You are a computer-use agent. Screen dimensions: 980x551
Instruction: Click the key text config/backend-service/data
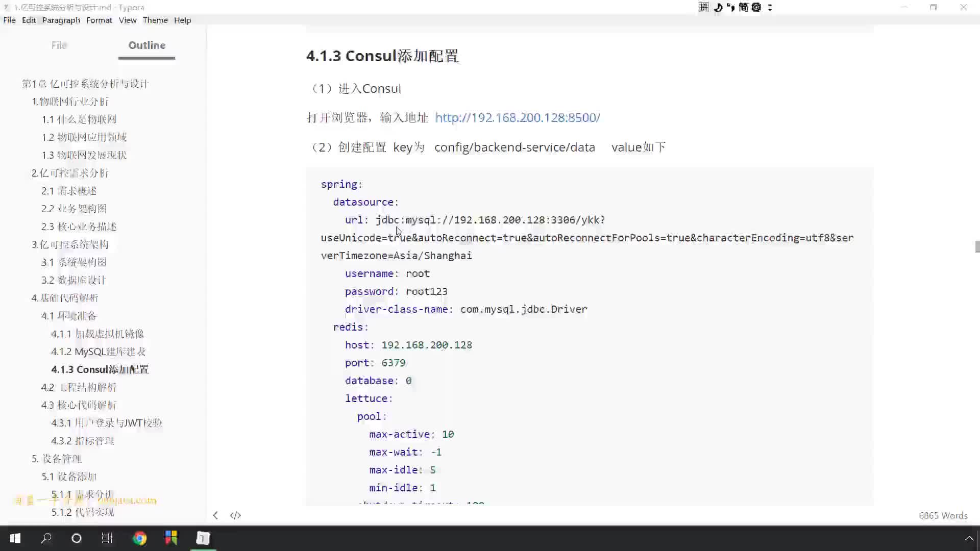click(514, 147)
